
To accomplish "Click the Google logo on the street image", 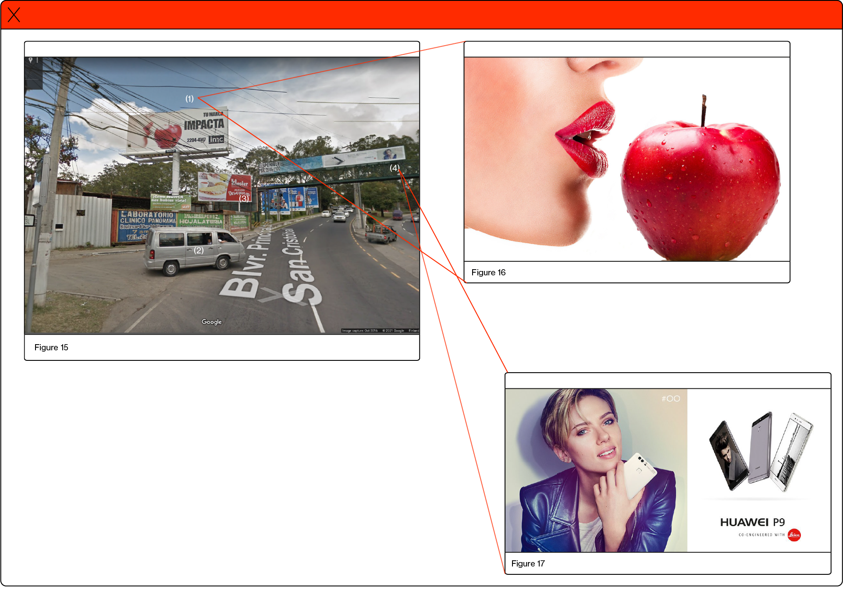I will tap(211, 322).
